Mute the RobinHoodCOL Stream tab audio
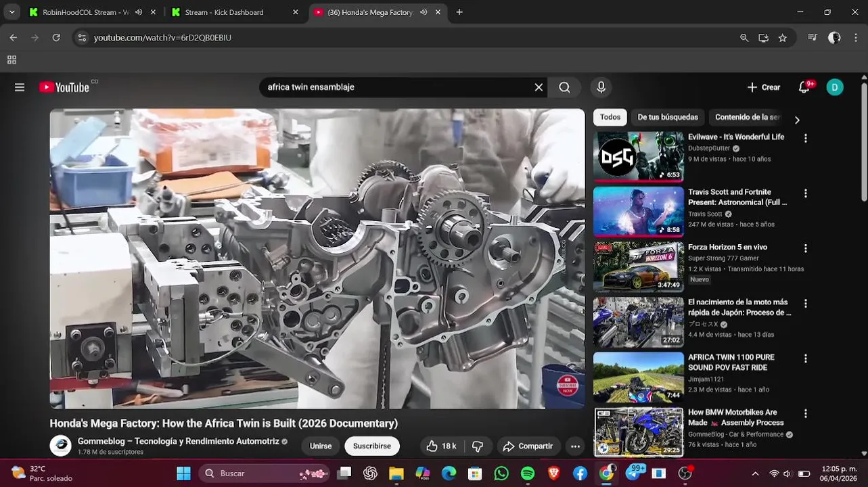The height and width of the screenshot is (487, 868). [x=139, y=12]
